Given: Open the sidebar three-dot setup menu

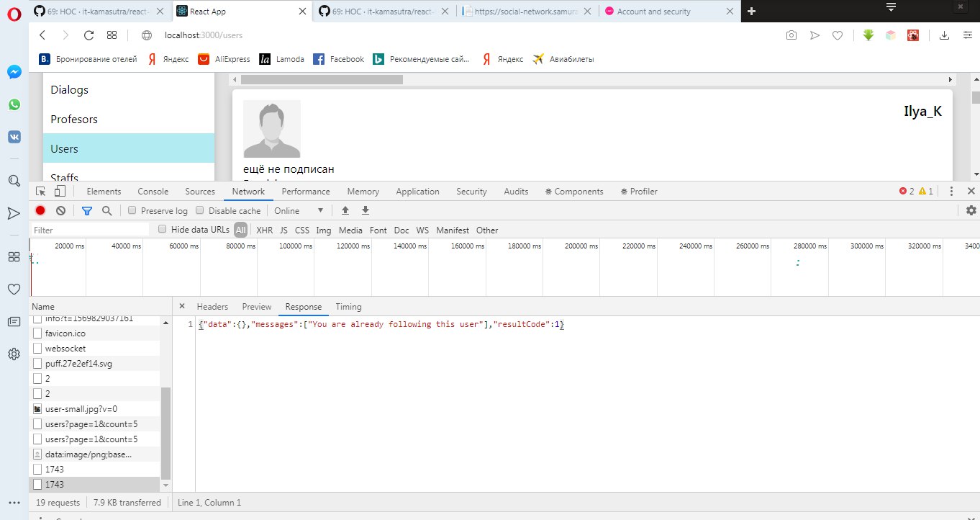Looking at the screenshot, I should (x=14, y=503).
